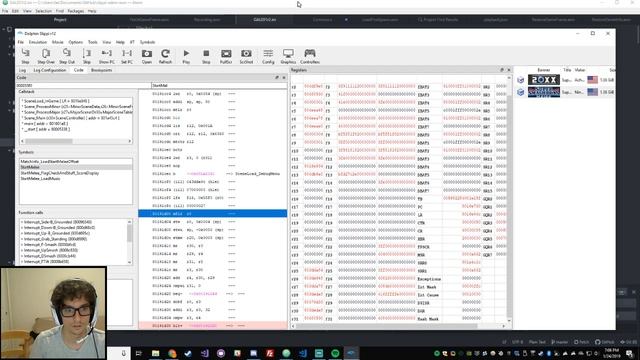The height and width of the screenshot is (360, 640).
Task: Click the Show PC toolbar icon
Action: pyautogui.click(x=107, y=56)
